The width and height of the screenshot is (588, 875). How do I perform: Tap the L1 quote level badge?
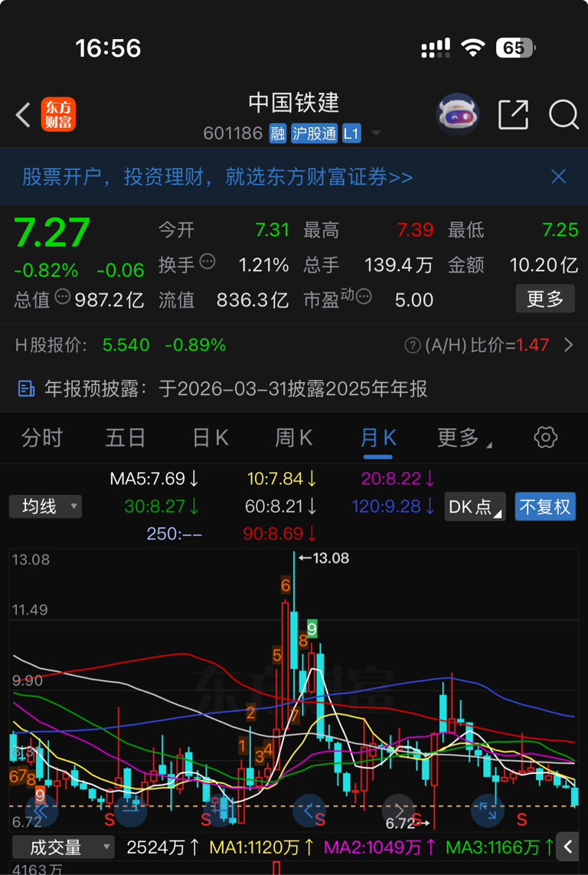(x=351, y=133)
